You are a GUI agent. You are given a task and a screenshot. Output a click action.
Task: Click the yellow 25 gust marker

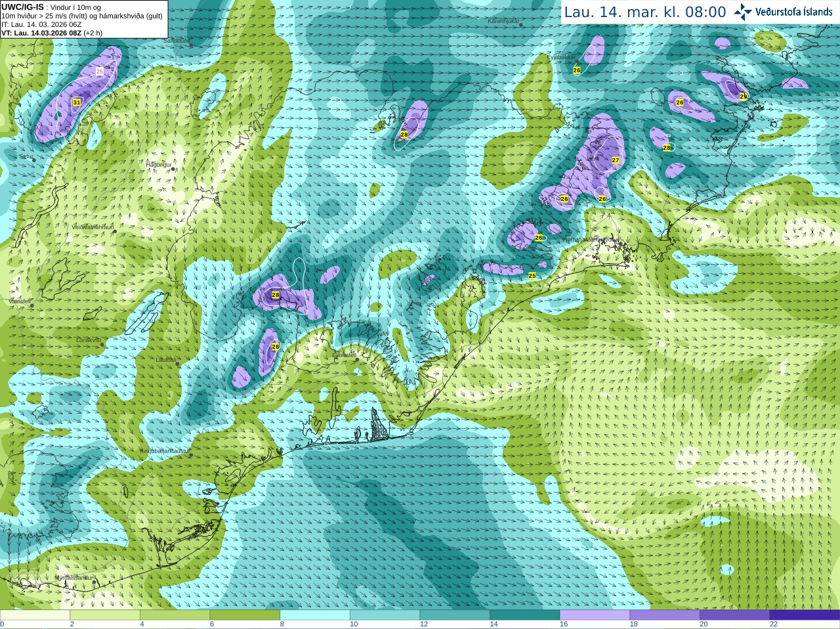point(532,276)
